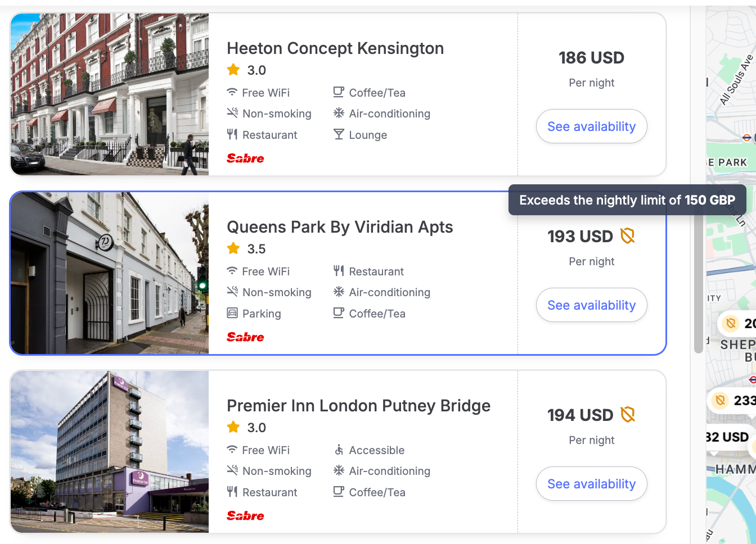Click Free WiFi icon on Premier Inn card
Image resolution: width=756 pixels, height=544 pixels.
pyautogui.click(x=232, y=450)
